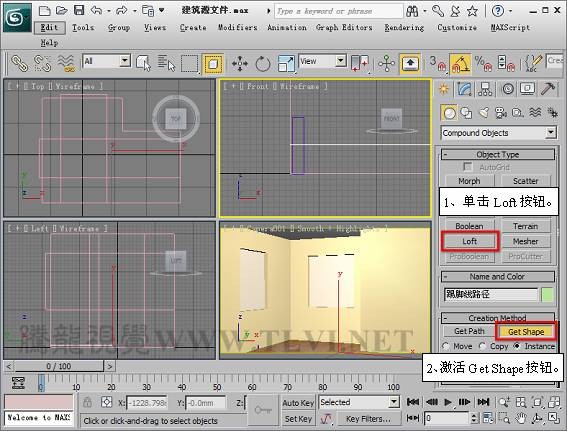Collapse the Creation Method rollout
The image size is (567, 431).
click(x=497, y=318)
